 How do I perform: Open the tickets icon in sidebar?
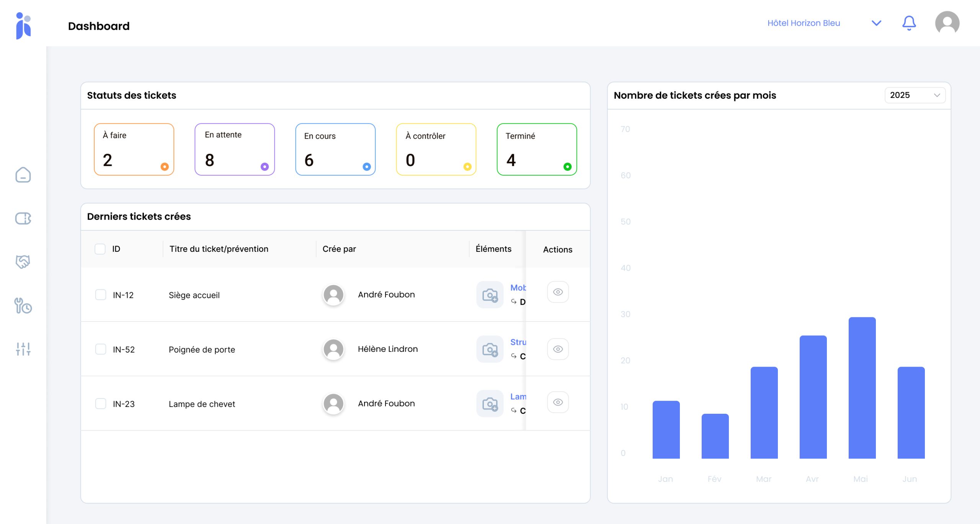(23, 219)
